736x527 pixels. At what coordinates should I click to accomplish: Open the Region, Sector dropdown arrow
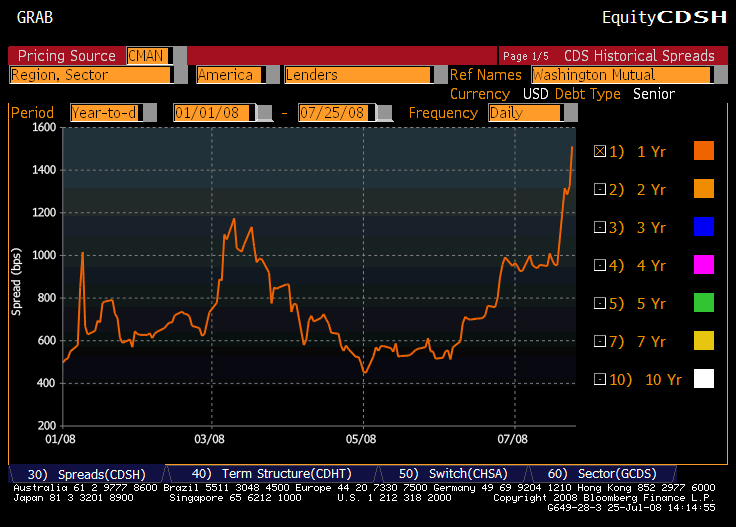[181, 75]
